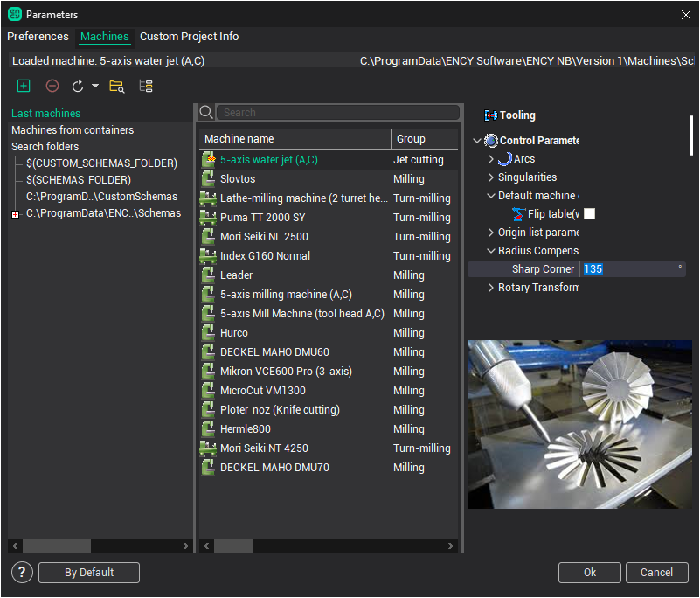This screenshot has height=598, width=700.
Task: Click the folder search icon in toolbar
Action: point(116,86)
